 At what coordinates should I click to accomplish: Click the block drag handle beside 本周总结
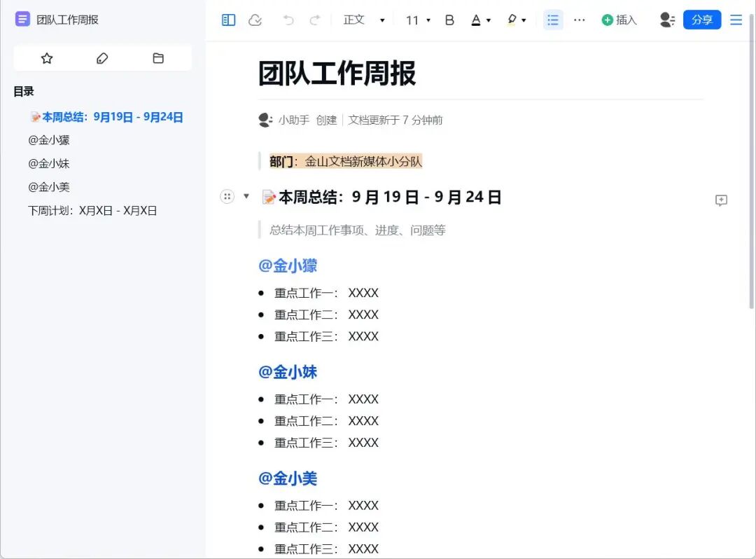point(227,196)
